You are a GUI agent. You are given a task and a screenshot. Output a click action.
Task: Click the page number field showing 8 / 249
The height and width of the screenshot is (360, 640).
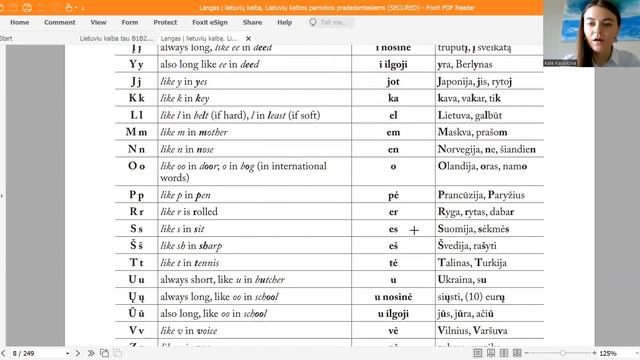click(x=37, y=353)
